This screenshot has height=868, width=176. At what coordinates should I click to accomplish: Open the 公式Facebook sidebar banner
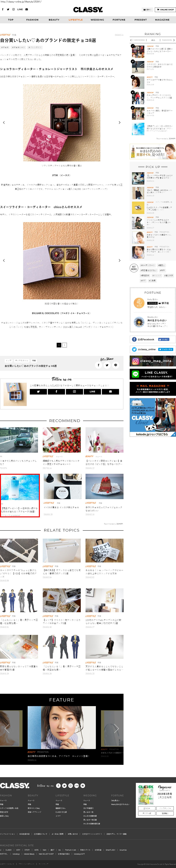pyautogui.click(x=153, y=339)
